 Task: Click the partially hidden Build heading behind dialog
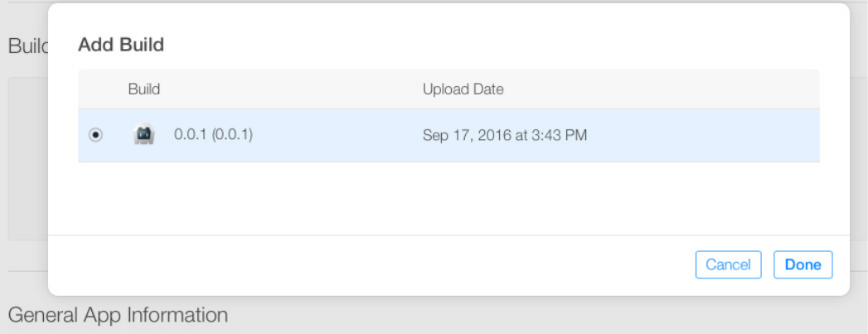27,46
